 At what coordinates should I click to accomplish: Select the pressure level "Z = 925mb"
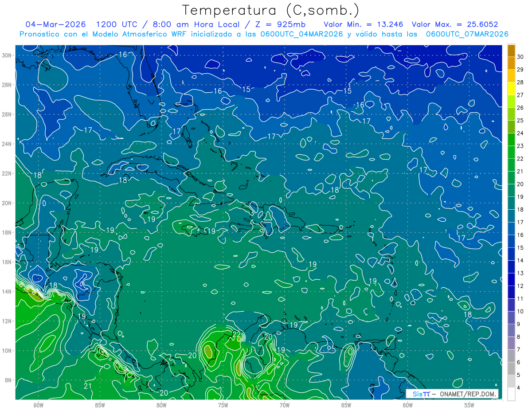280,24
